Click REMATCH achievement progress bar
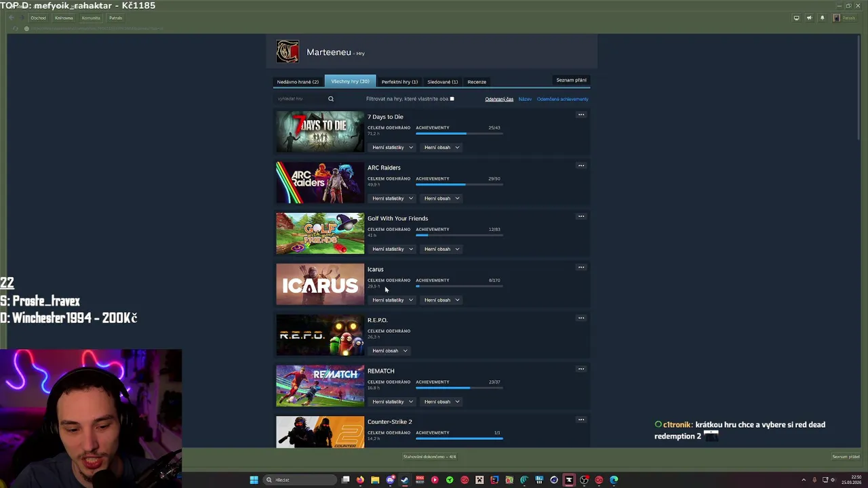The height and width of the screenshot is (488, 868). (459, 388)
